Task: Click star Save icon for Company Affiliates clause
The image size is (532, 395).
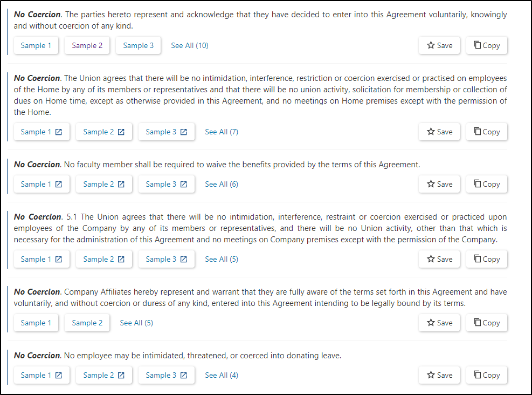Action: [x=431, y=322]
